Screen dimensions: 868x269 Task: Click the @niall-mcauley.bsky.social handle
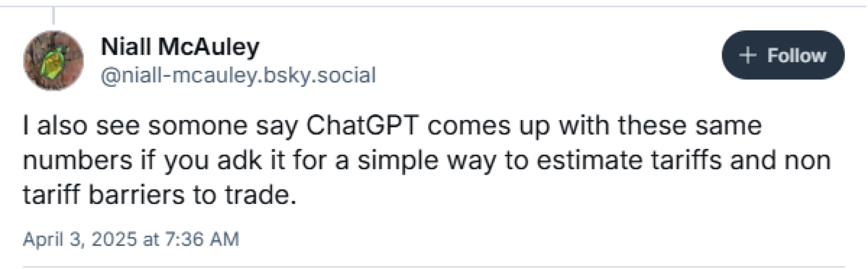tap(238, 75)
